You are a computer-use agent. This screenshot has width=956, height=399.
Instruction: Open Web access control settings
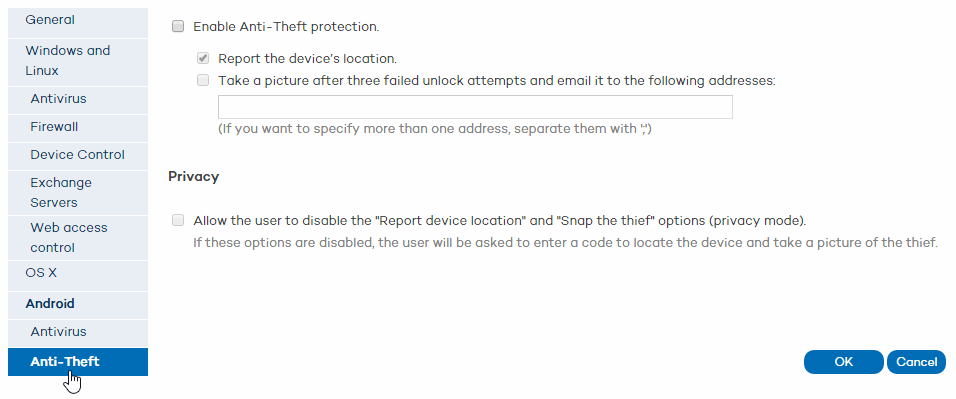pyautogui.click(x=78, y=238)
